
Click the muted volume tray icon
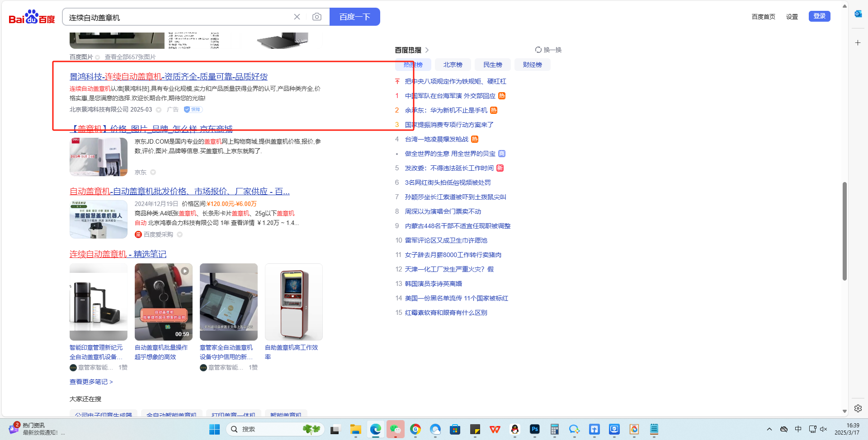click(824, 429)
